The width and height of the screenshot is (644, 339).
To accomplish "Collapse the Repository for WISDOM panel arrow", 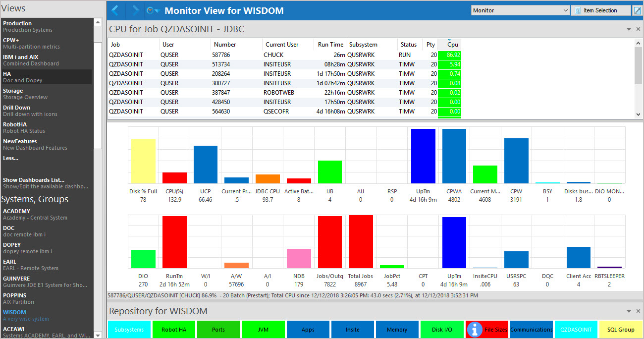I will pos(629,312).
